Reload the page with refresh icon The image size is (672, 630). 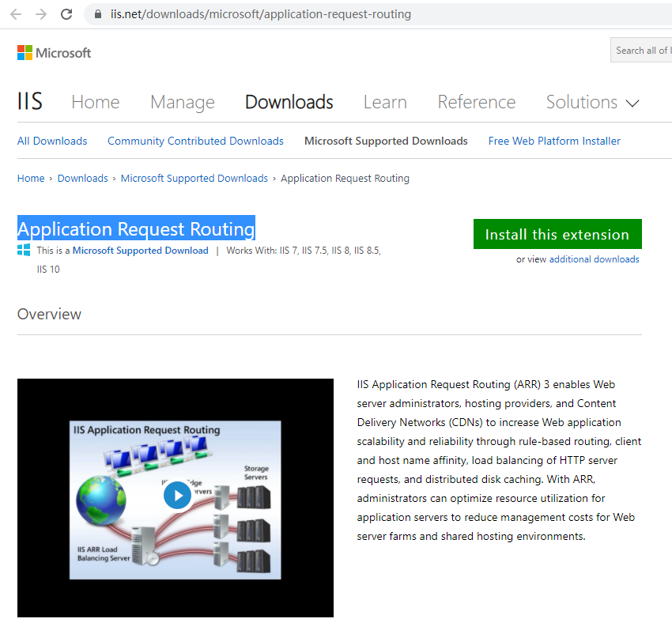pos(66,14)
